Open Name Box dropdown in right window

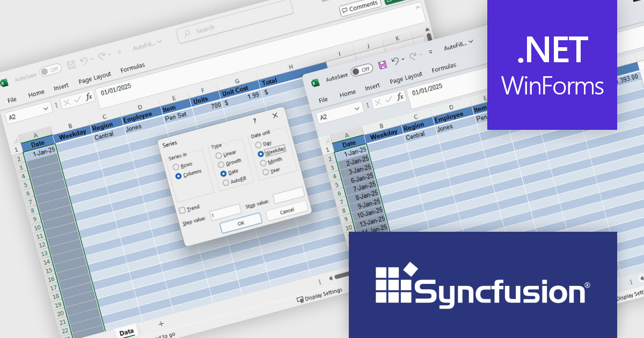[358, 109]
